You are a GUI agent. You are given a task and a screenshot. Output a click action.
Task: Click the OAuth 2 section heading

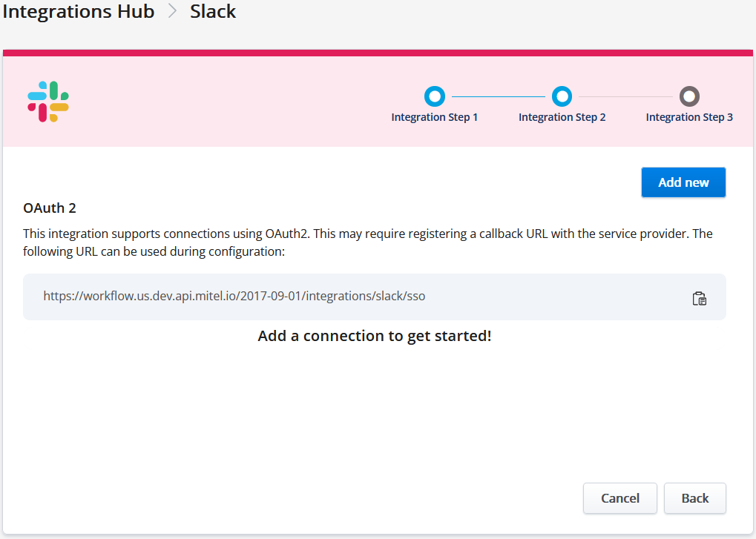pos(49,208)
